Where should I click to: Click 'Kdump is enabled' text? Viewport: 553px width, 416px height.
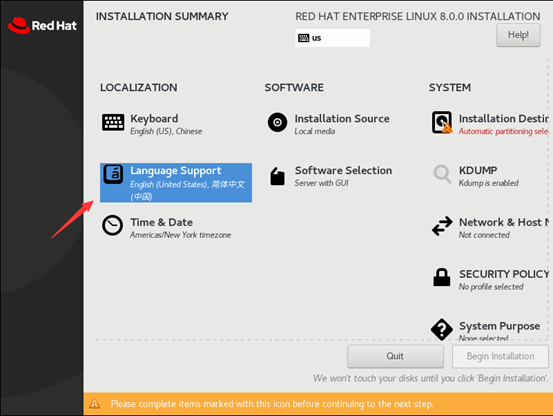point(488,183)
